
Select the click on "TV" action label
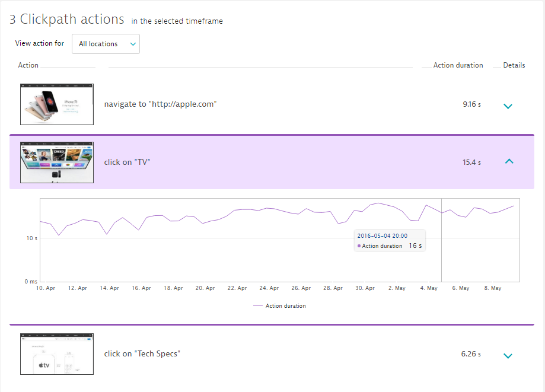(x=128, y=162)
